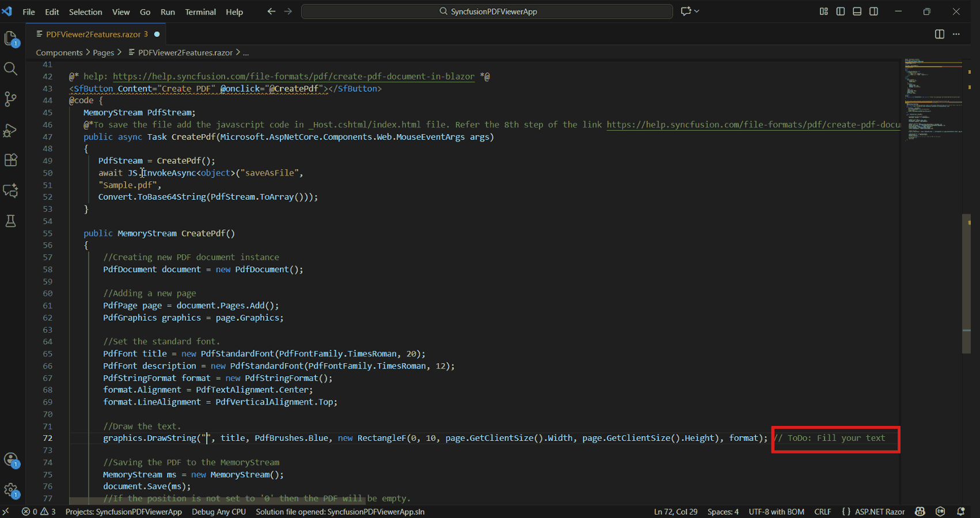Open the Terminal menu
Viewport: 980px width, 518px height.
click(200, 12)
